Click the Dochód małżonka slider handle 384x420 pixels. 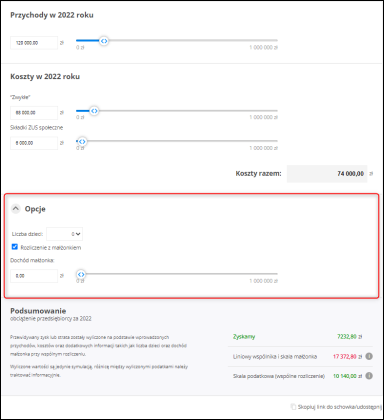pyautogui.click(x=81, y=274)
